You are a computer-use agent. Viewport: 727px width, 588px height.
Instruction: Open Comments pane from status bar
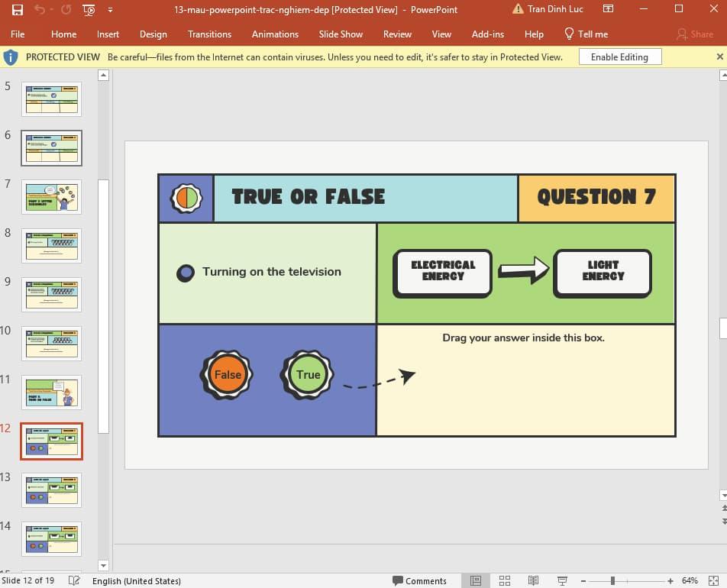pyautogui.click(x=419, y=580)
